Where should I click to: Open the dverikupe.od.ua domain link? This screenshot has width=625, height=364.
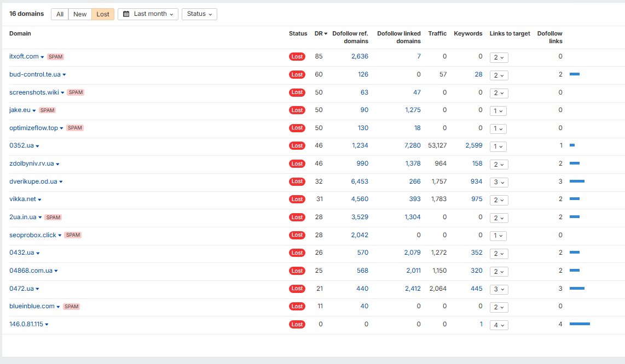click(x=33, y=181)
